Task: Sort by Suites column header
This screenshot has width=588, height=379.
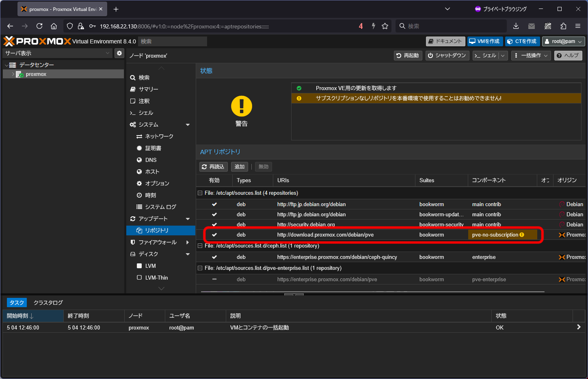Action: click(441, 180)
